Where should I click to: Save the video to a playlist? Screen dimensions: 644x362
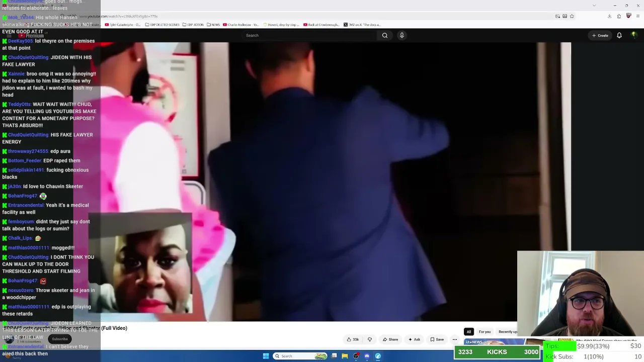[437, 339]
